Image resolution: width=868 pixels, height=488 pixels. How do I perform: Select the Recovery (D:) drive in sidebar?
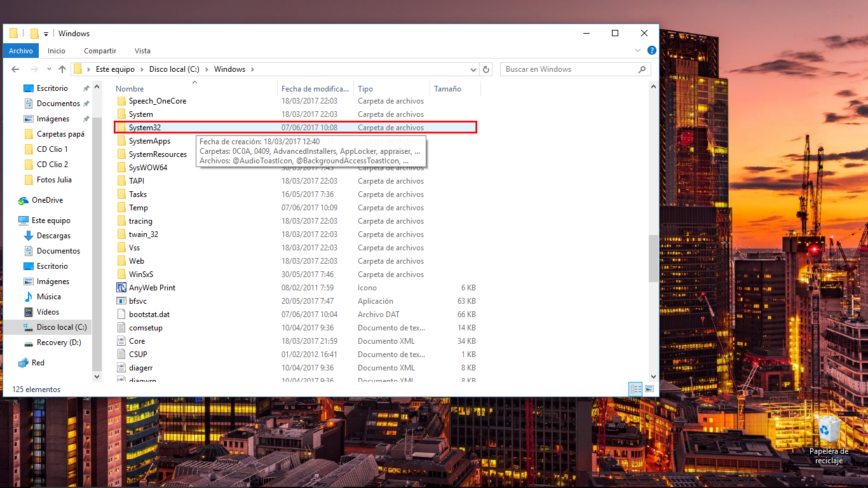coord(58,342)
